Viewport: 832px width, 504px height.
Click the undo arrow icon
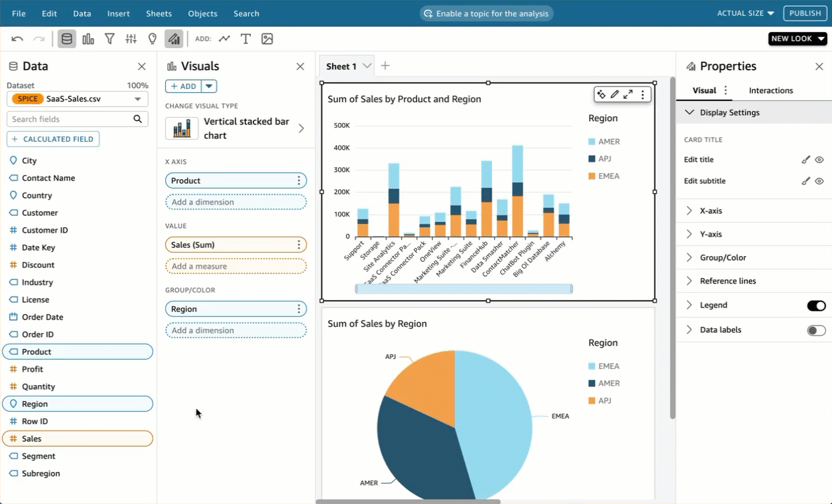17,39
